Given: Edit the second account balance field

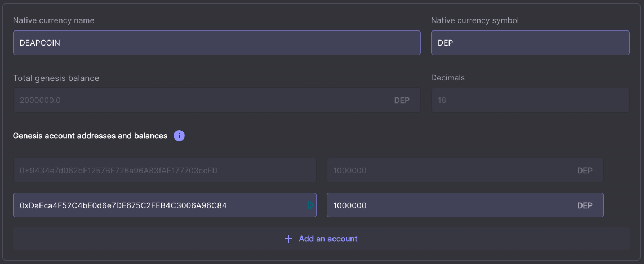Looking at the screenshot, I should (x=465, y=205).
